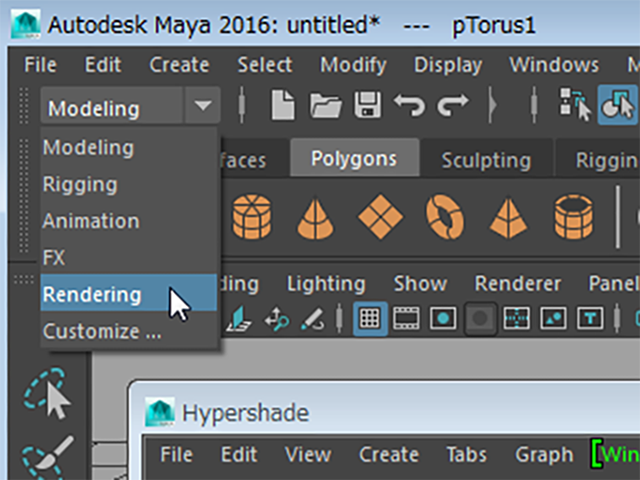Open the panel Lighting menu
The height and width of the screenshot is (480, 640).
pos(326,284)
